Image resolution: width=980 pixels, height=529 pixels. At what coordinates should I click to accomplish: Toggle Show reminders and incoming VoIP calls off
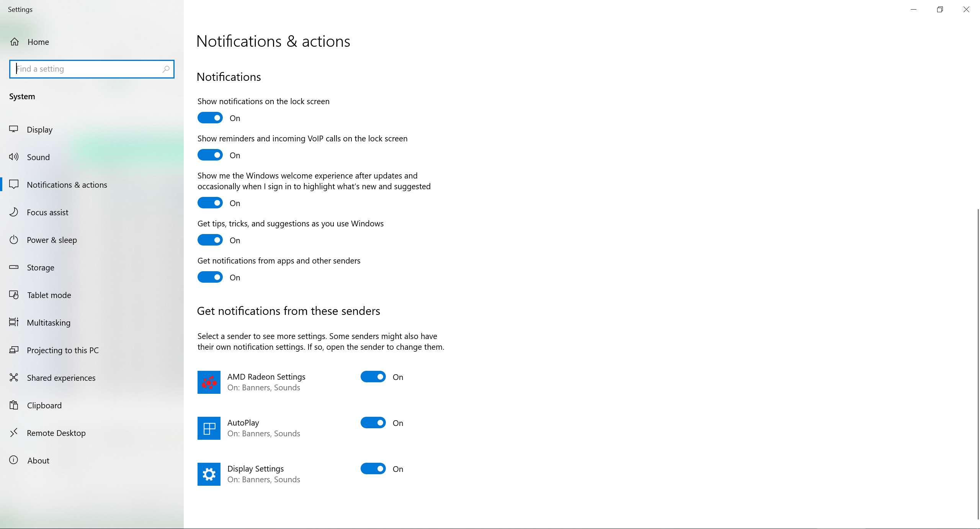[x=210, y=155]
